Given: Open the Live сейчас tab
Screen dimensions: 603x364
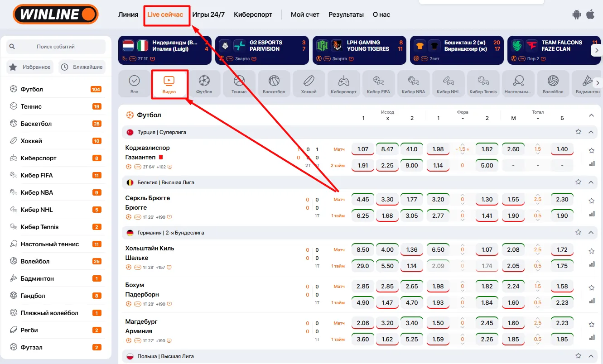Looking at the screenshot, I should 165,14.
